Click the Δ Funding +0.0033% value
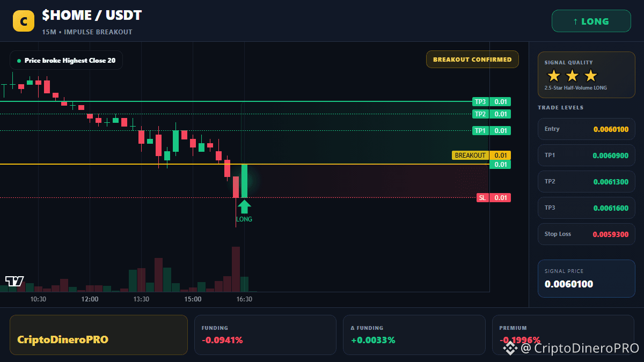644x362 pixels. tap(373, 340)
